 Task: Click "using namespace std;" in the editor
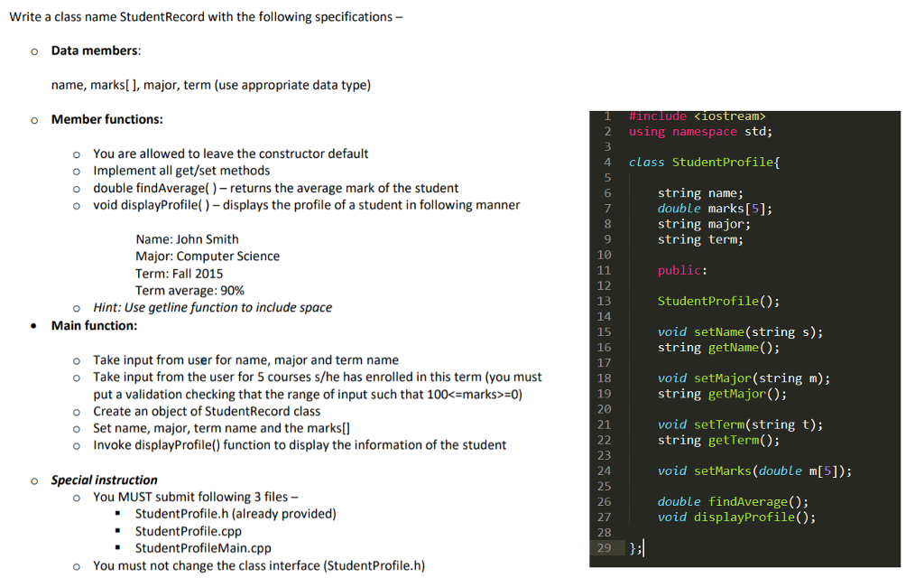pos(700,132)
